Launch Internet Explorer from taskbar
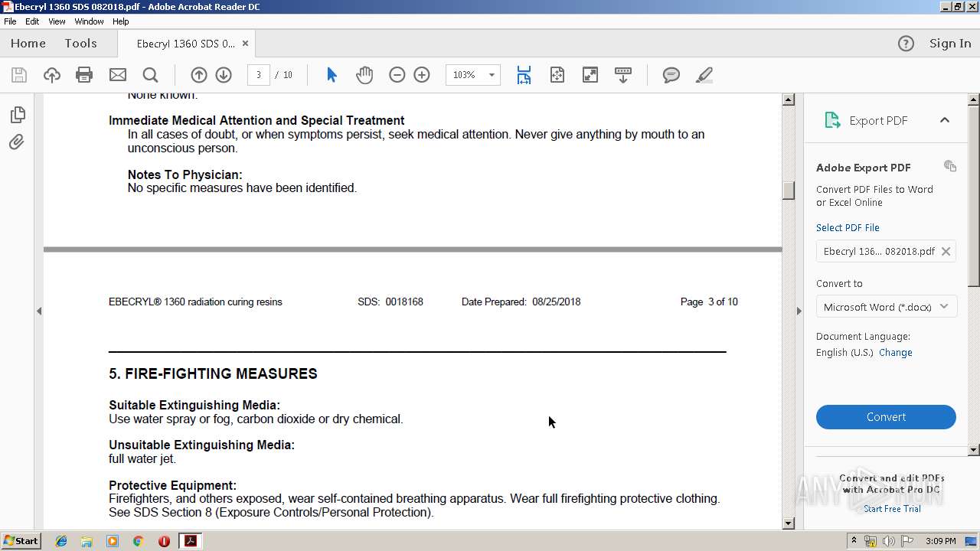Image resolution: width=980 pixels, height=551 pixels. [61, 541]
